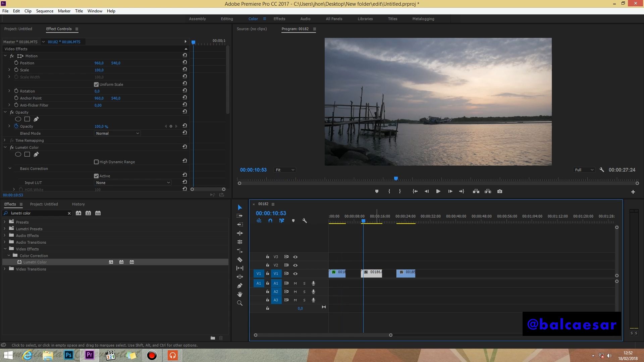This screenshot has width=644, height=362.
Task: Enable High Dynamic Range checkbox
Action: [96, 162]
